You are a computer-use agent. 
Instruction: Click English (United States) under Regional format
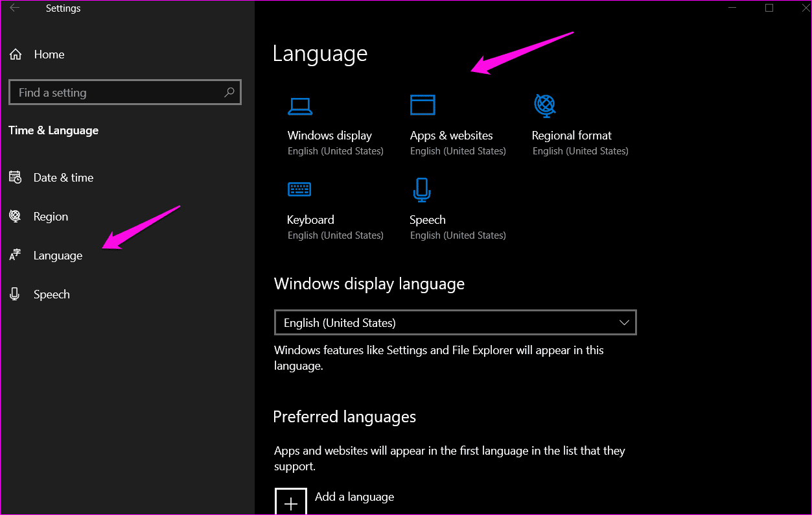[581, 151]
